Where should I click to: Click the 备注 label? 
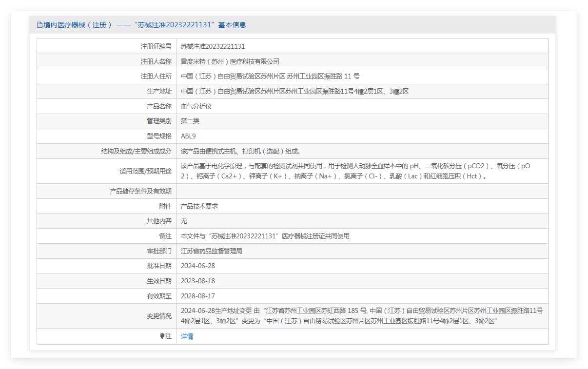[165, 236]
